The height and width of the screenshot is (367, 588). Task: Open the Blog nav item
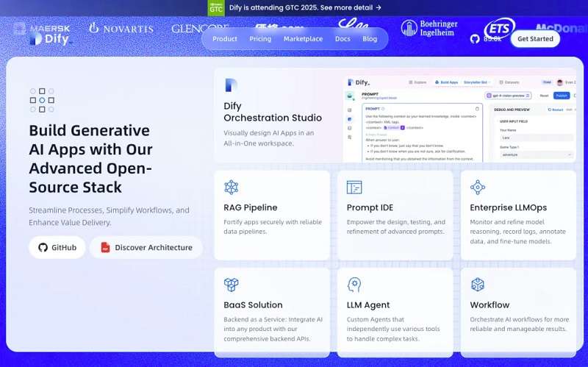(370, 39)
